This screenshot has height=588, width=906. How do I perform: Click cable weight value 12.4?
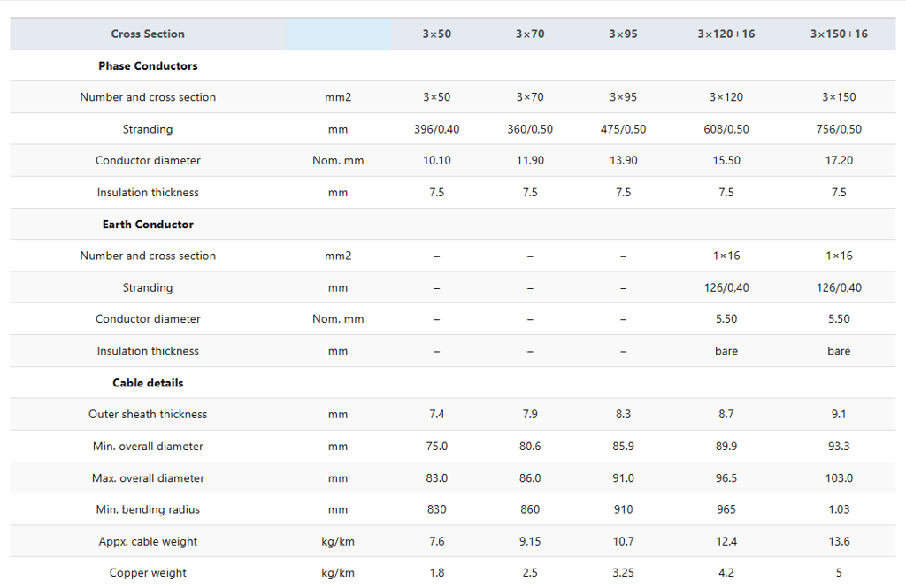click(x=726, y=542)
